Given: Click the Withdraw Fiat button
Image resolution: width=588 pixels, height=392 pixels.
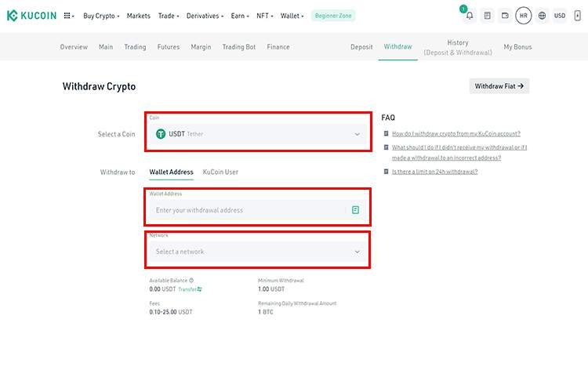Looking at the screenshot, I should [x=499, y=86].
